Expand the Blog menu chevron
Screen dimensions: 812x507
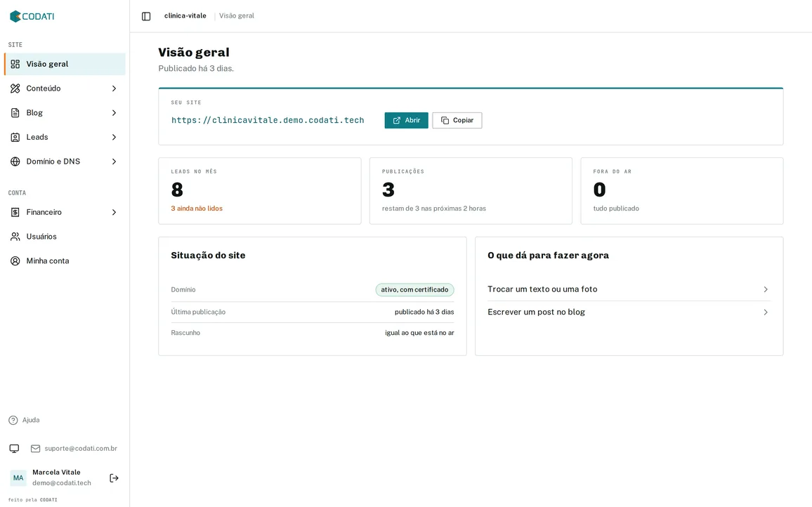pyautogui.click(x=114, y=113)
